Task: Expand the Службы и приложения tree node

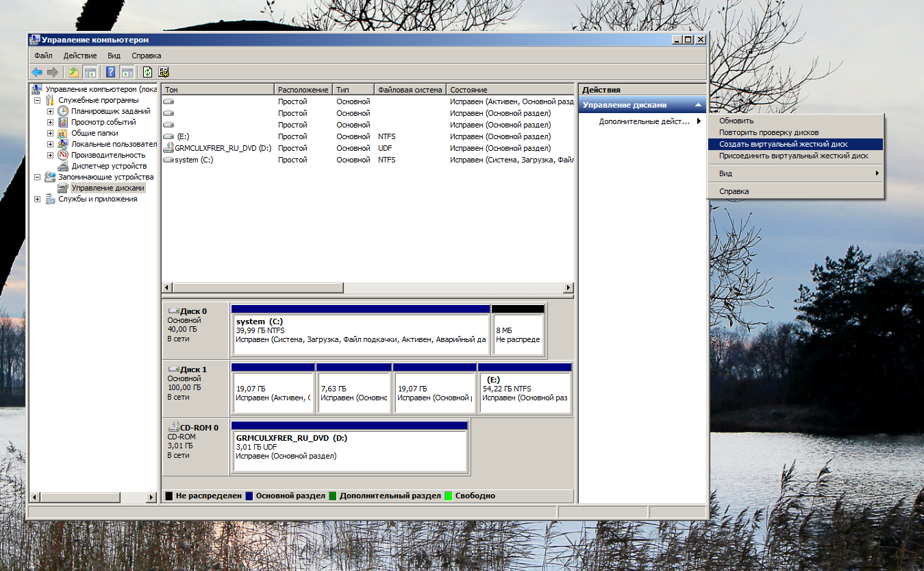Action: point(39,198)
